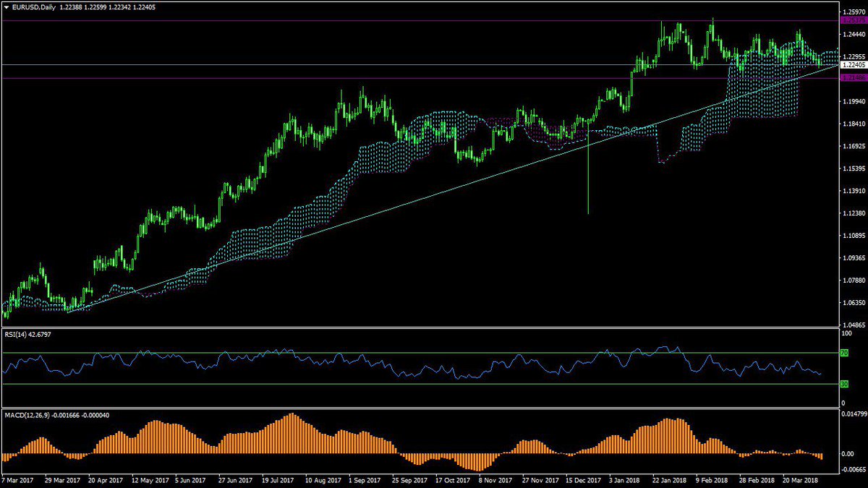
Task: Click the 1.09365 price axis label
Action: (853, 258)
